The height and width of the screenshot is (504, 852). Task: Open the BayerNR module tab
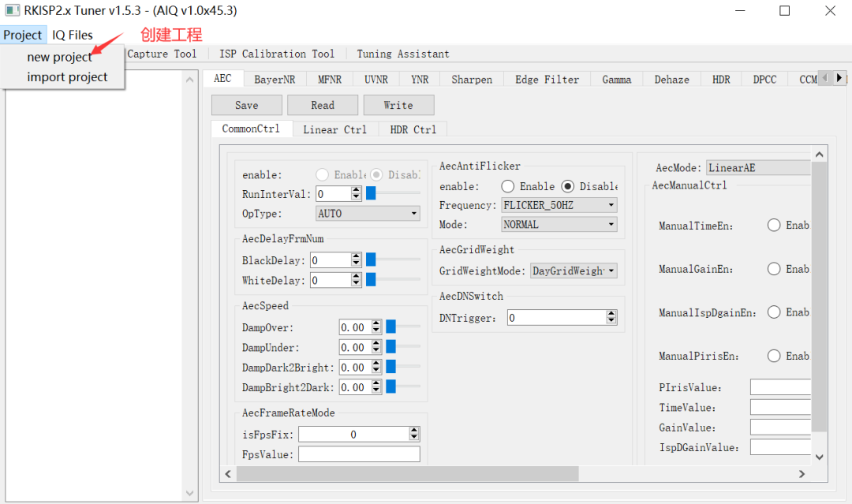275,80
